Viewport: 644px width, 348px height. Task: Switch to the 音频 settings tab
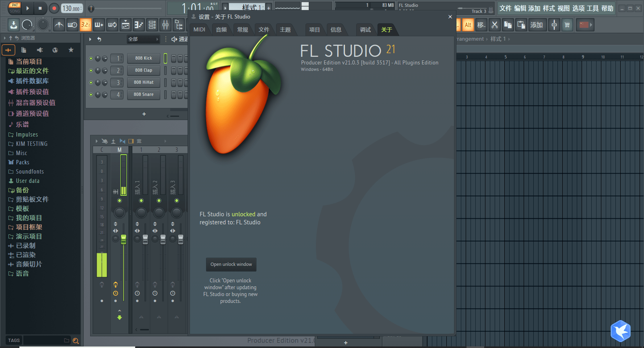coord(221,29)
